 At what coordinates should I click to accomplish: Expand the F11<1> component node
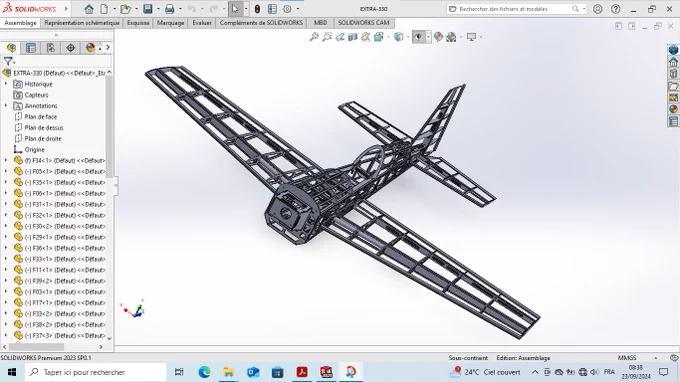pos(6,270)
